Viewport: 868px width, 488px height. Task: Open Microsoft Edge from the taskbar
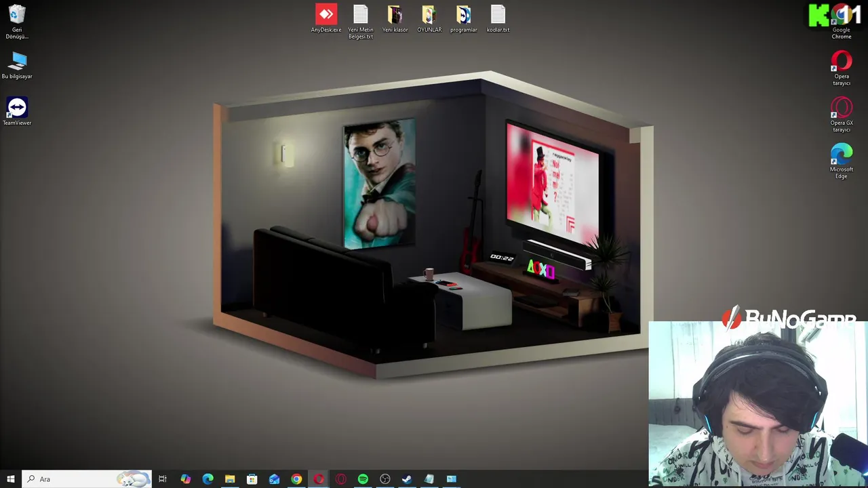(x=208, y=479)
